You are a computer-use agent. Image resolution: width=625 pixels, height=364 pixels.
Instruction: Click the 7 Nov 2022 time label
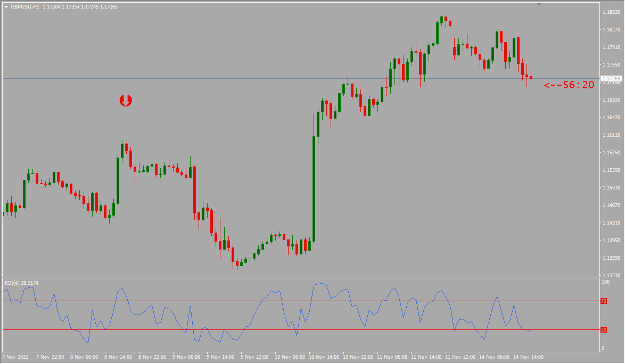tap(15, 357)
